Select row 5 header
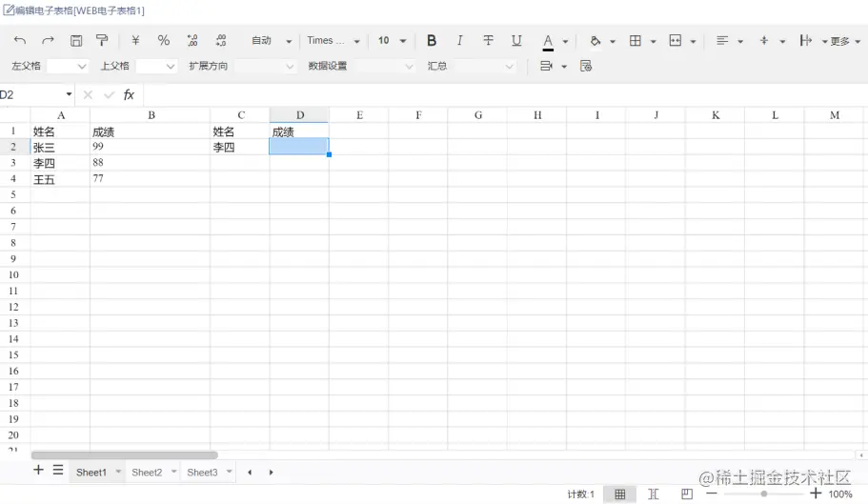 pos(13,194)
